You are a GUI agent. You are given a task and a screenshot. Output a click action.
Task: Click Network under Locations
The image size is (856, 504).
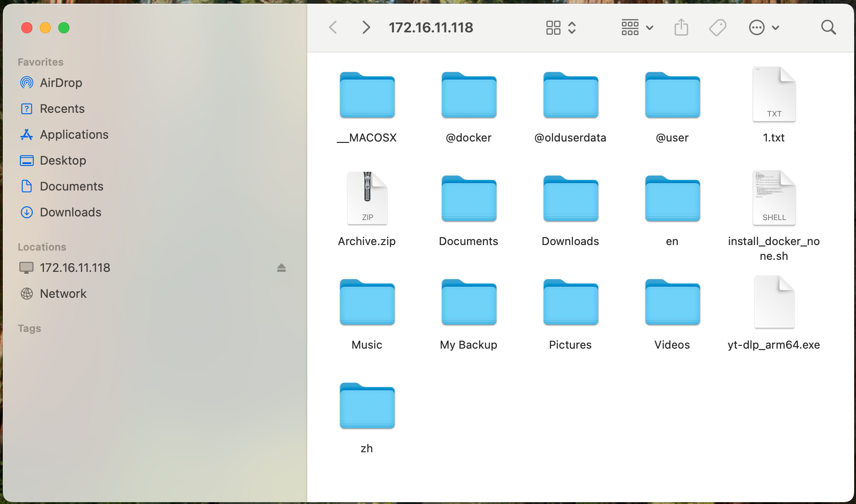click(x=63, y=294)
